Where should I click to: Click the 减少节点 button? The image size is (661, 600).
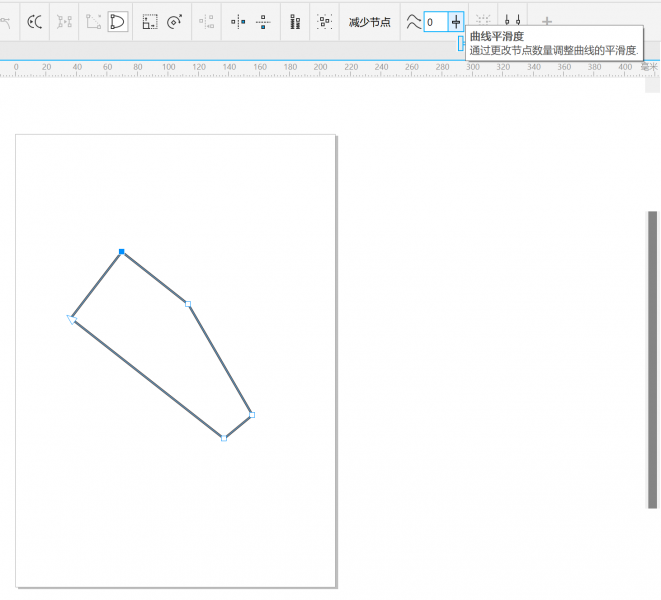(x=369, y=22)
